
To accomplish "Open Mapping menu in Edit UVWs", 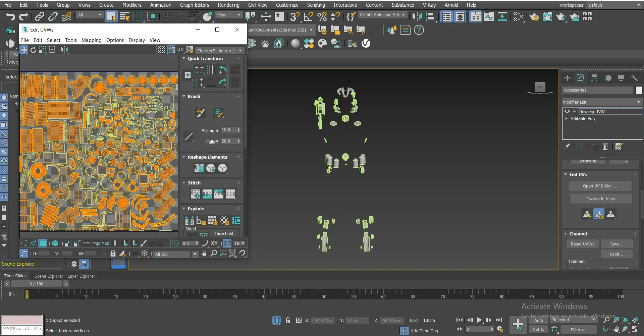I will [91, 40].
